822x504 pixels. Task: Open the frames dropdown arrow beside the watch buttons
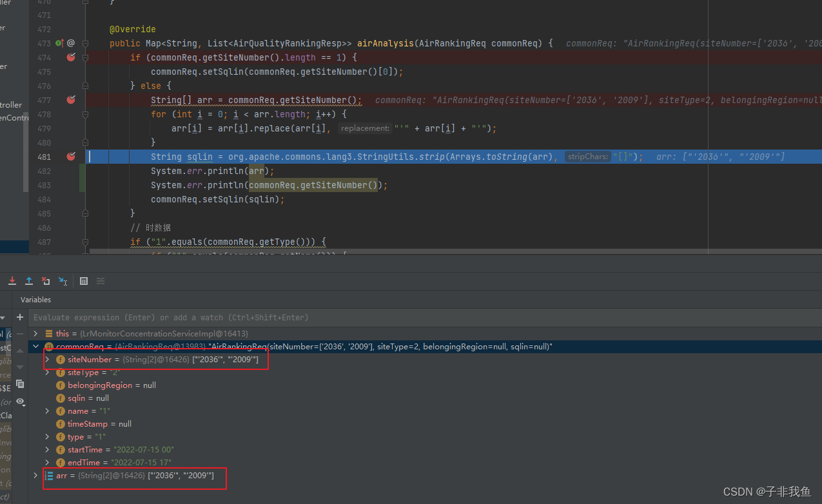click(x=3, y=318)
